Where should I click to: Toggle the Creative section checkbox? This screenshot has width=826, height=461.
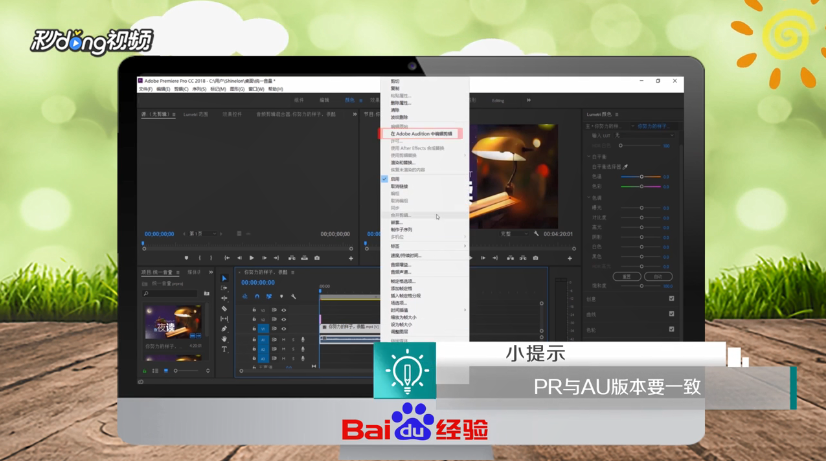tap(672, 299)
